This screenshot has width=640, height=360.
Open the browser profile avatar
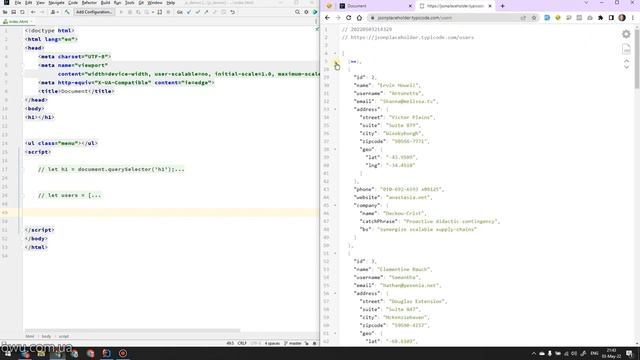click(x=622, y=18)
